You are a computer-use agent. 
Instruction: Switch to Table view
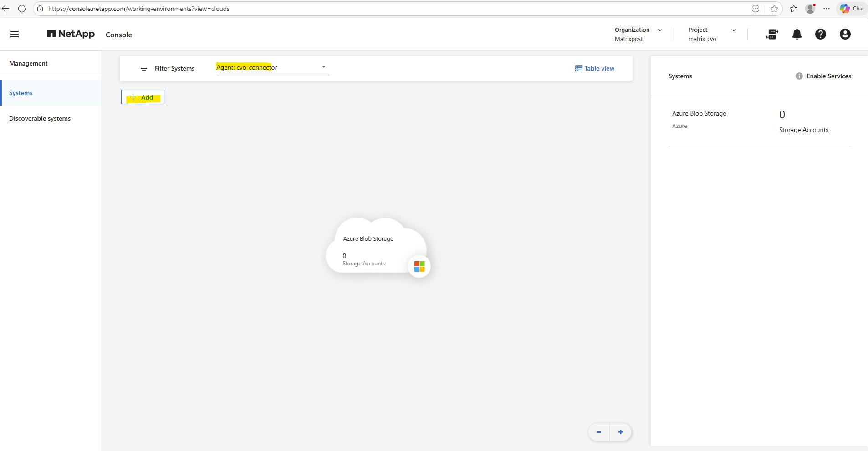594,68
